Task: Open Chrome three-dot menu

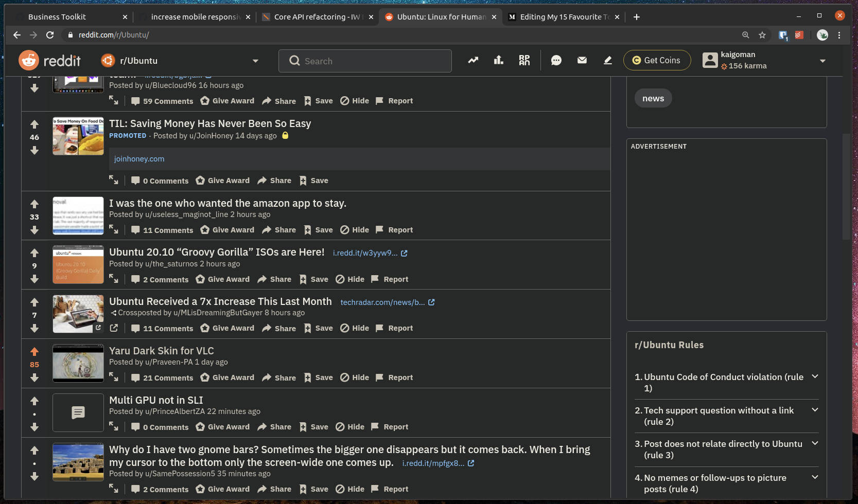Action: (x=839, y=35)
